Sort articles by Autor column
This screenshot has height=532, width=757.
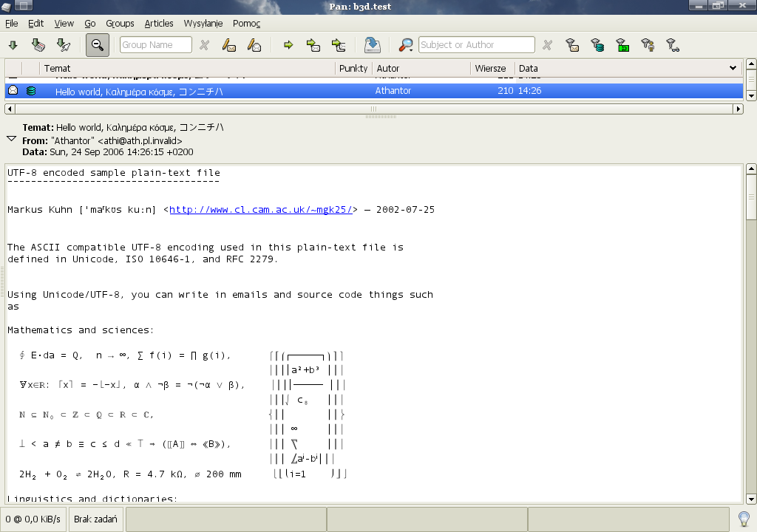(421, 69)
